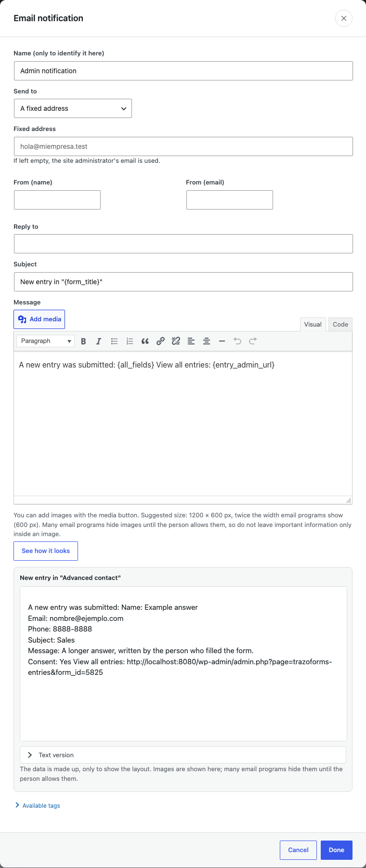Open the Send to dropdown
The height and width of the screenshot is (868, 366).
point(73,108)
